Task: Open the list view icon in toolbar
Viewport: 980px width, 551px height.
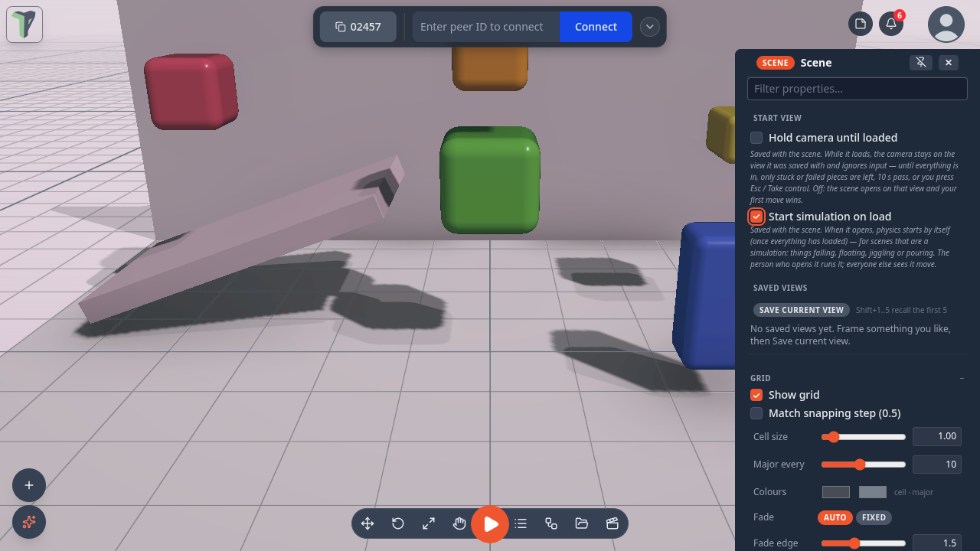Action: click(521, 523)
